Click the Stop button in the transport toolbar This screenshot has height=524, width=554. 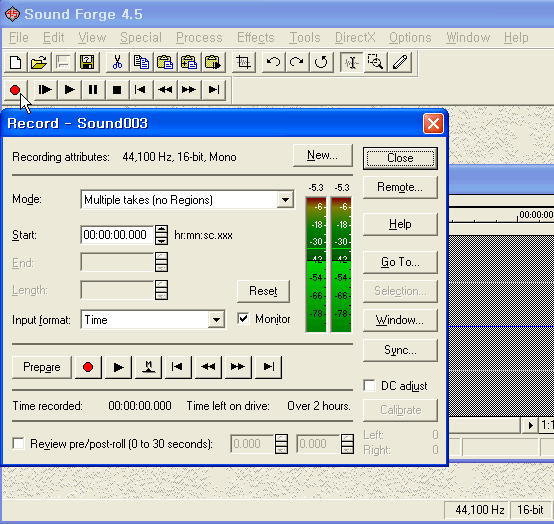tap(117, 90)
